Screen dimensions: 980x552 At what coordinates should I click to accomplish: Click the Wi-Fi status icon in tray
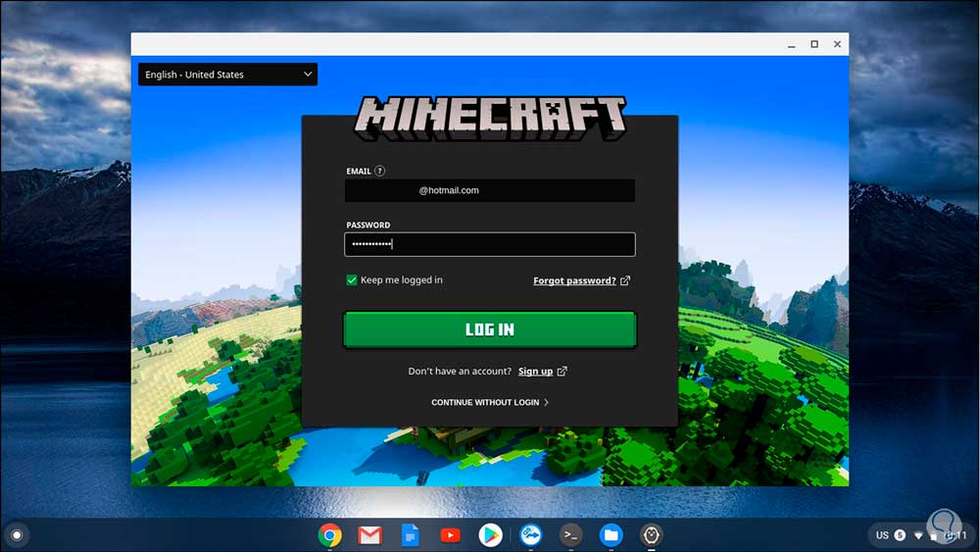pyautogui.click(x=918, y=535)
